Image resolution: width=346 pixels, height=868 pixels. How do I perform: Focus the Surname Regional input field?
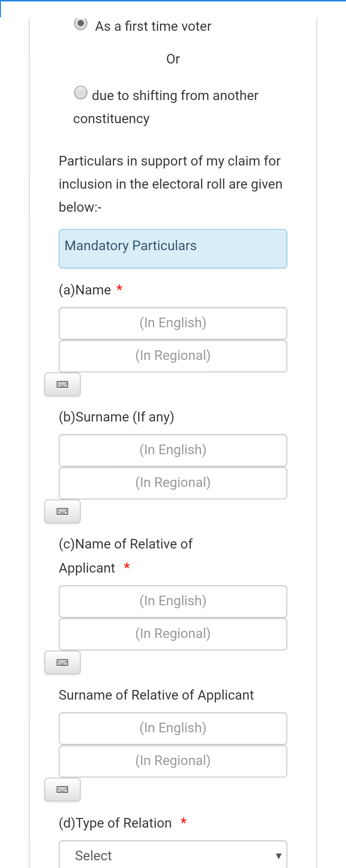tap(173, 483)
